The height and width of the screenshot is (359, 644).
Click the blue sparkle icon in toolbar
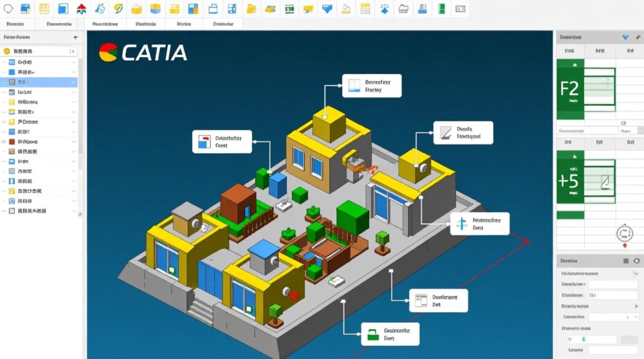[384, 9]
